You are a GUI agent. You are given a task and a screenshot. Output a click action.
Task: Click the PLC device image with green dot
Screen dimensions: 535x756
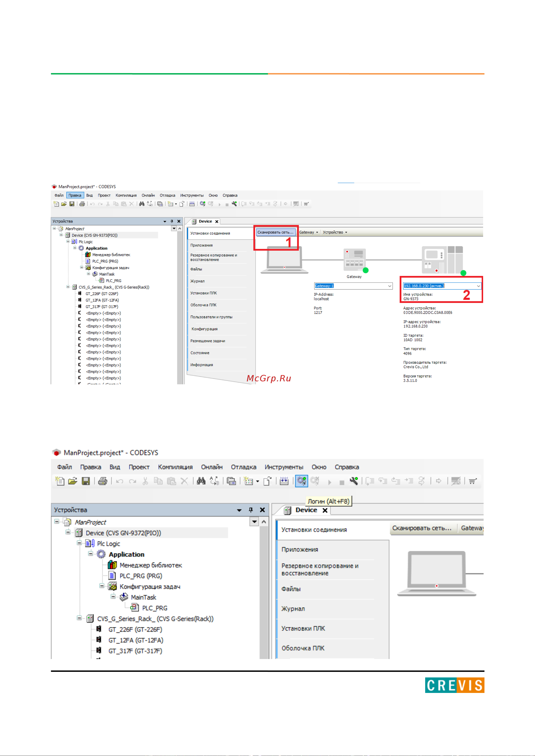pos(442,260)
